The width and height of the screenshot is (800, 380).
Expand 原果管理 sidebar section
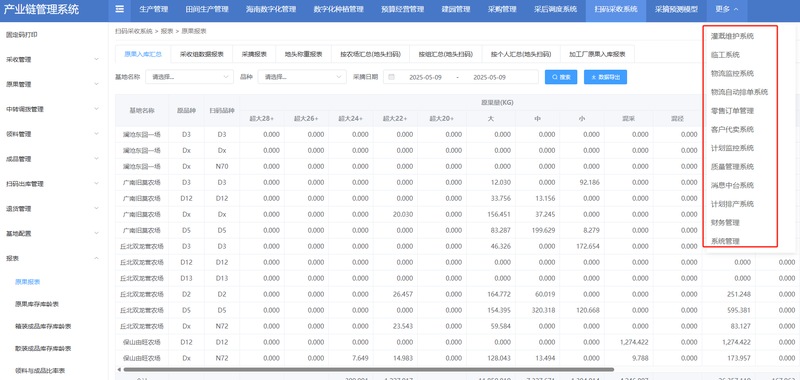coord(54,85)
